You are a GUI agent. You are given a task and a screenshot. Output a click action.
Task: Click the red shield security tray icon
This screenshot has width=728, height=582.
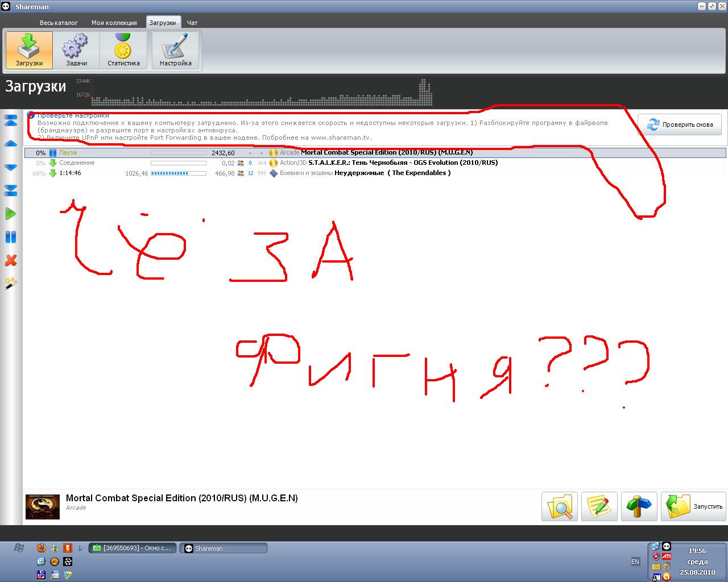click(656, 556)
